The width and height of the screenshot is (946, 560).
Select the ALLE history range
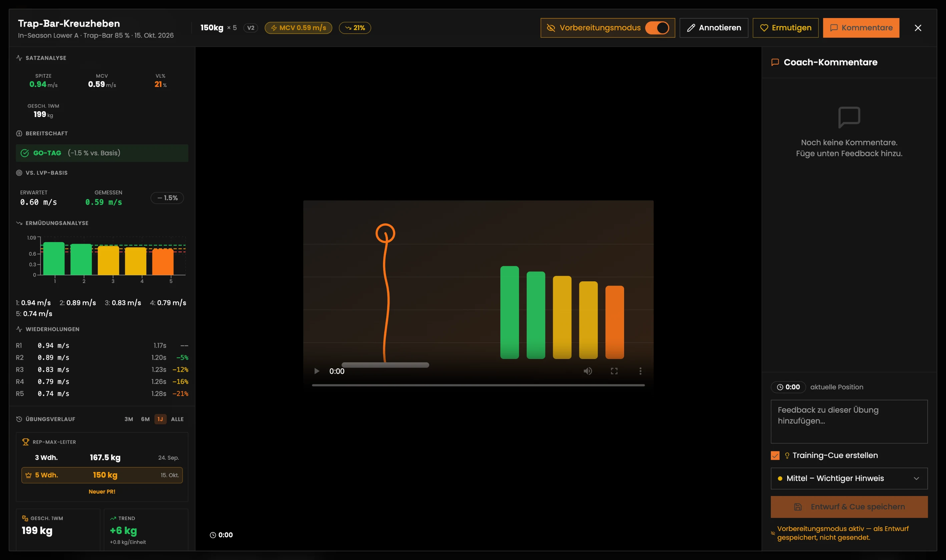click(177, 419)
